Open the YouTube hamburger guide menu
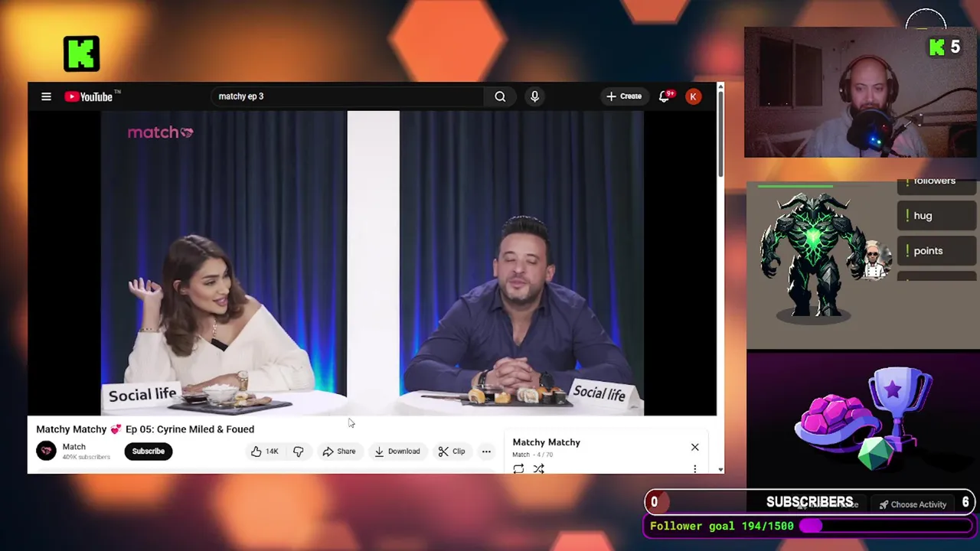 46,96
